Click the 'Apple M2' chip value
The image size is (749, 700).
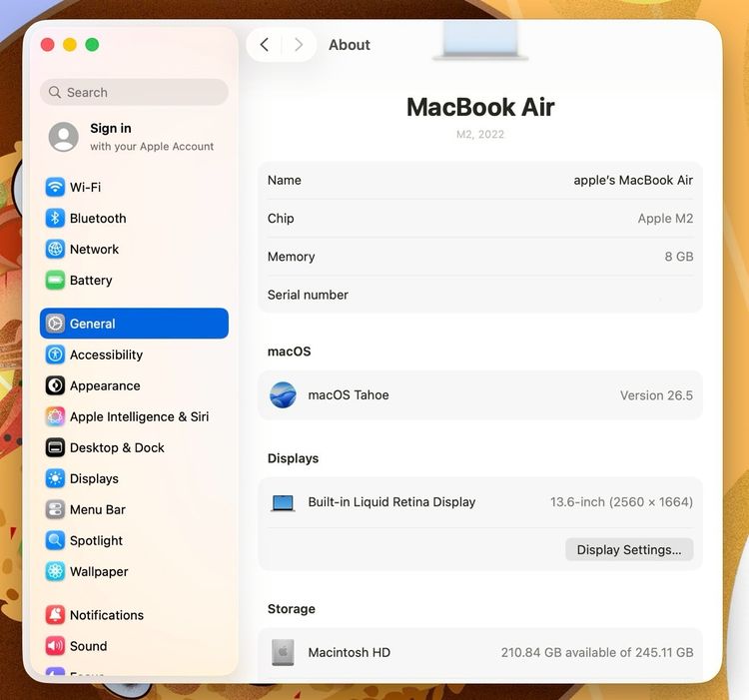pyautogui.click(x=665, y=219)
